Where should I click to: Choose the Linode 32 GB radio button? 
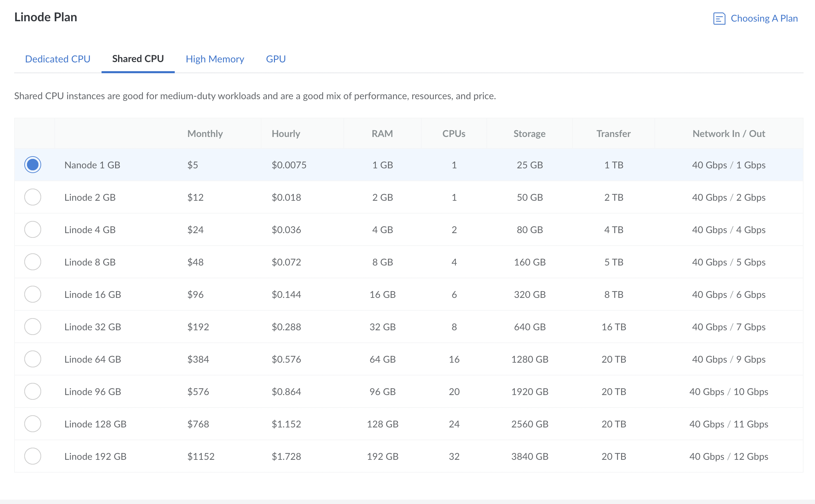click(x=33, y=327)
